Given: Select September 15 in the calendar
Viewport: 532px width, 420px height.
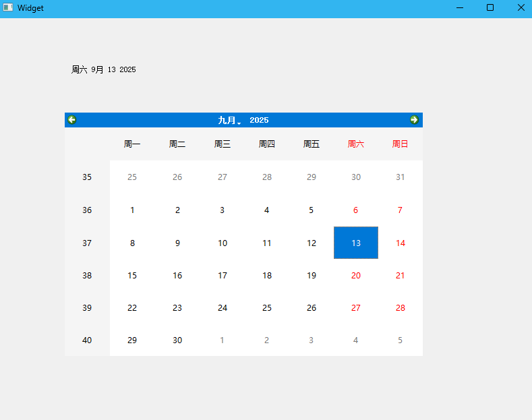Looking at the screenshot, I should [x=132, y=276].
